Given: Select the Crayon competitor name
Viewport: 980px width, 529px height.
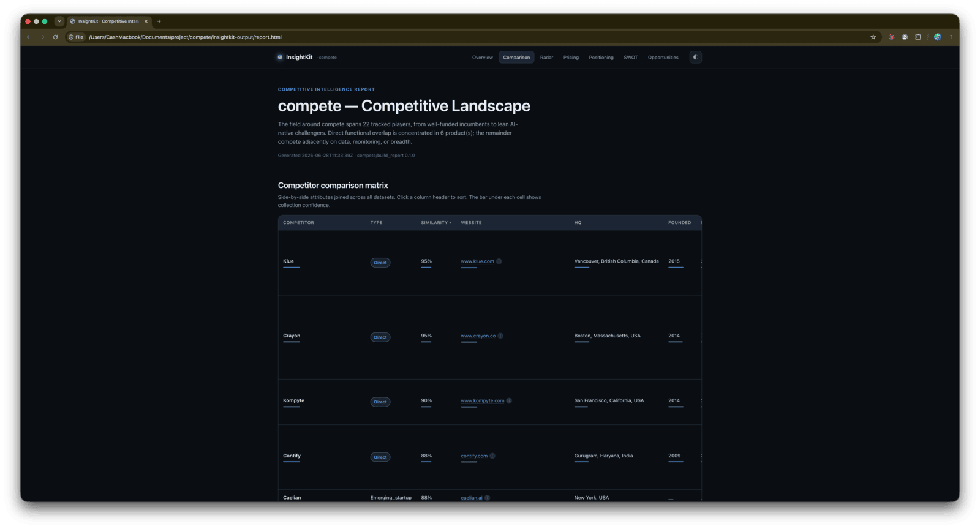Looking at the screenshot, I should click(x=292, y=336).
